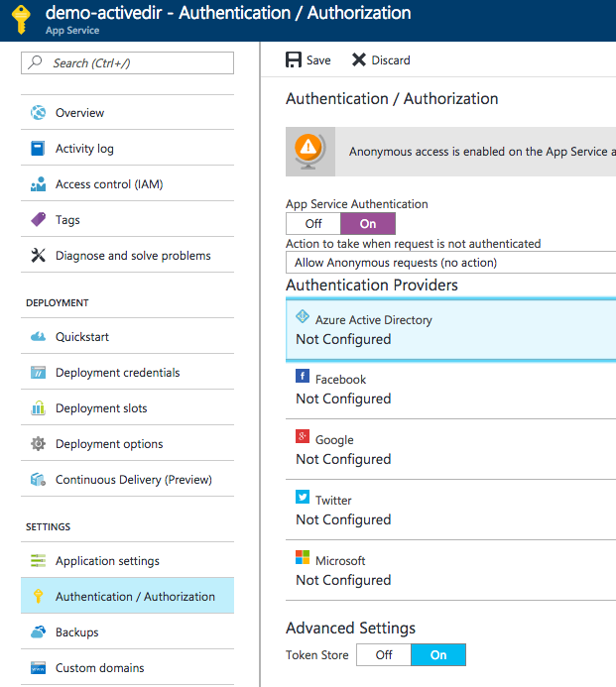Click the Authentication Providers heading

pos(372,286)
